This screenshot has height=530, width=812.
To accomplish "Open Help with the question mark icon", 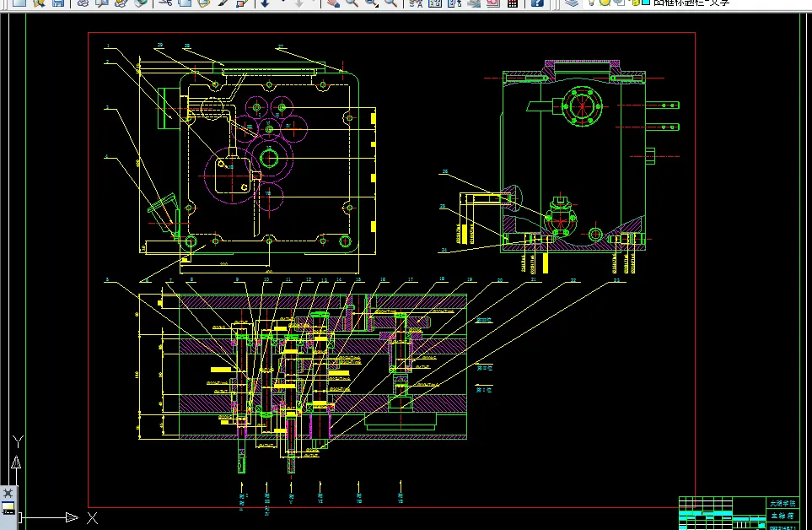I will (x=537, y=3).
